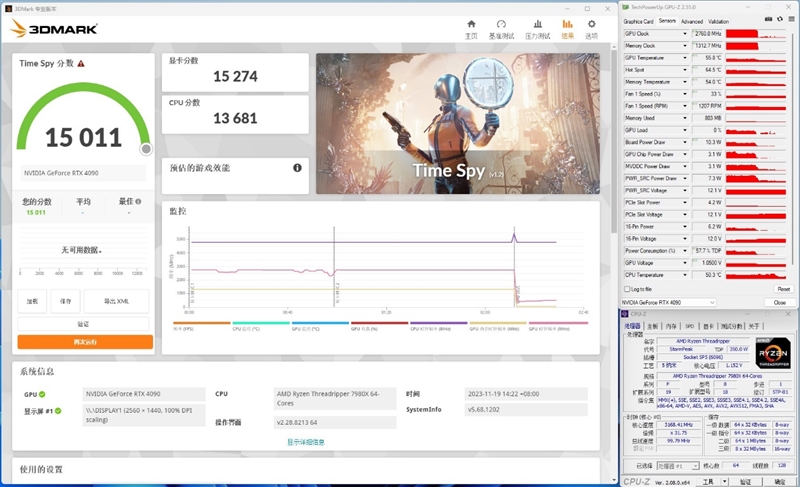This screenshot has height=487, width=800.
Task: Click the 保存 (Save) button
Action: click(x=65, y=301)
